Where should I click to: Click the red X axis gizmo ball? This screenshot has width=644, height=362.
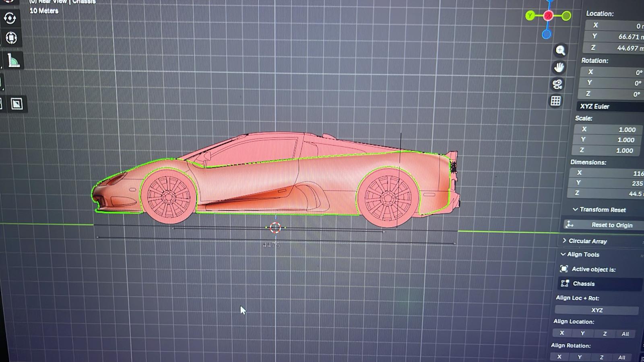tap(548, 16)
